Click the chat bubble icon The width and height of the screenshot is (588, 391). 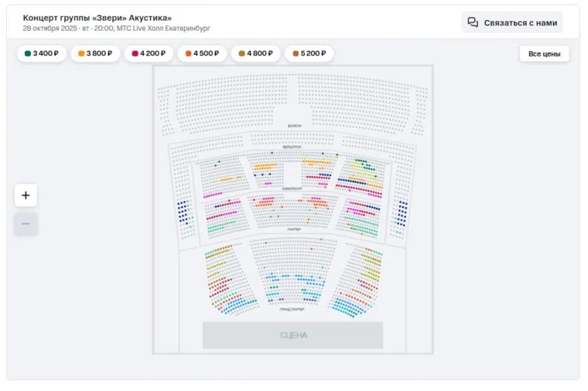coord(473,22)
